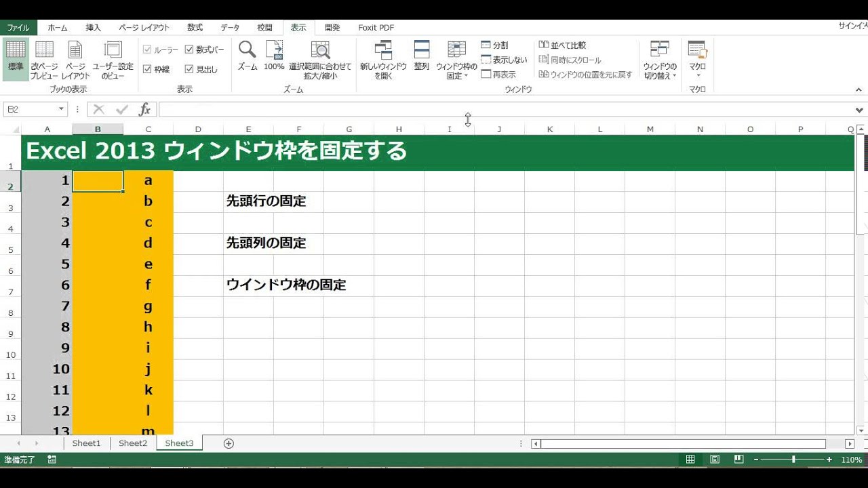Click 同時にスクロール synchronous scrolling
The width and height of the screenshot is (868, 488).
point(570,60)
